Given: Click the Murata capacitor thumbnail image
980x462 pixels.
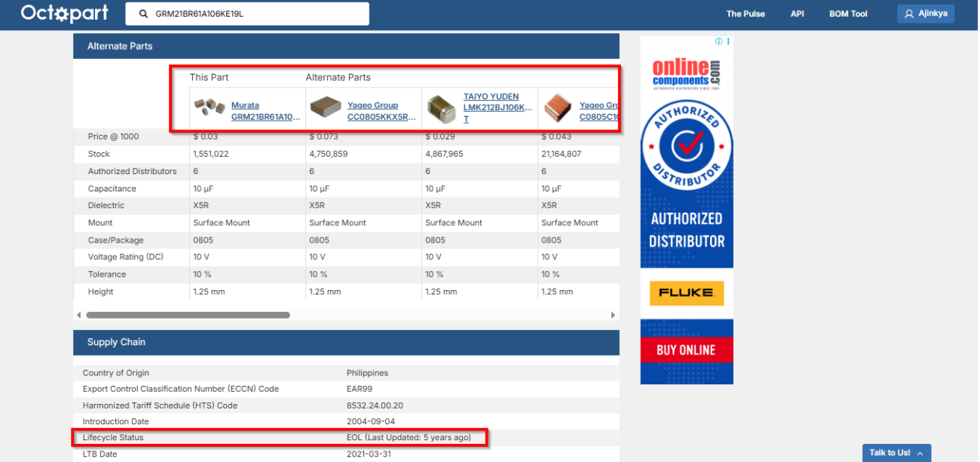Looking at the screenshot, I should tap(210, 106).
